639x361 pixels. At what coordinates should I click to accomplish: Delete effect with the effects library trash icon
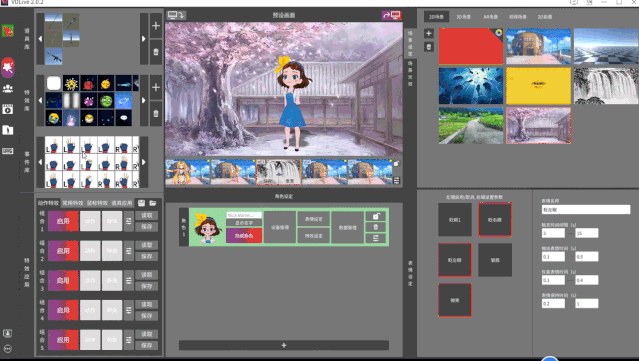(x=156, y=113)
